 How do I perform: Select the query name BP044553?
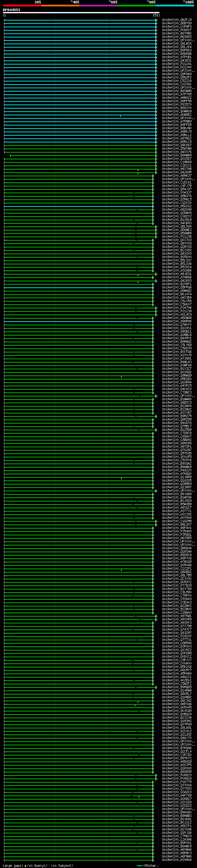pyautogui.click(x=11, y=10)
